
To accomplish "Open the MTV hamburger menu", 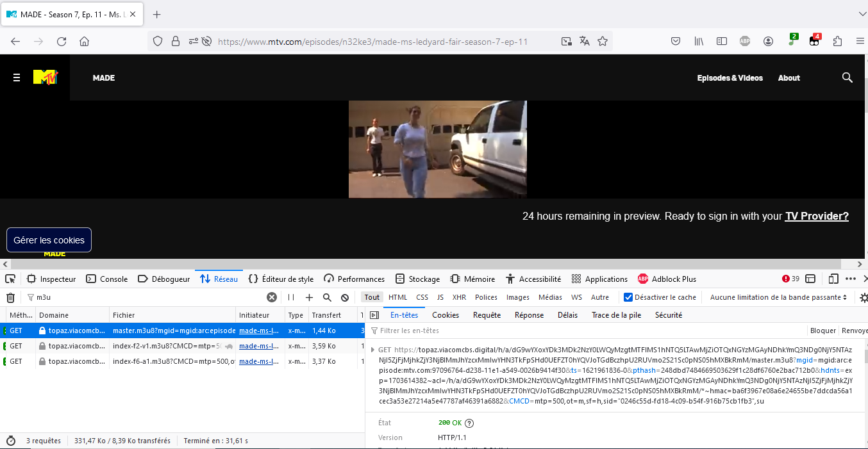I will click(17, 78).
